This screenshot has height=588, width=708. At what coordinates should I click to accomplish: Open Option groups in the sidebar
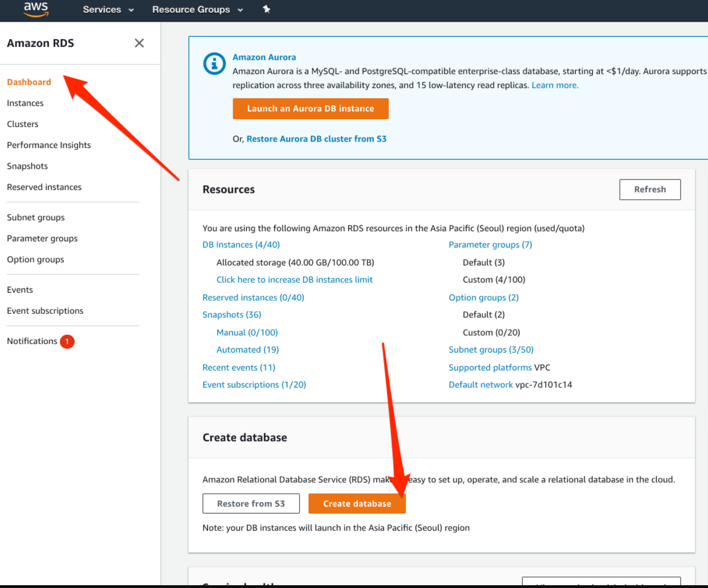(36, 259)
